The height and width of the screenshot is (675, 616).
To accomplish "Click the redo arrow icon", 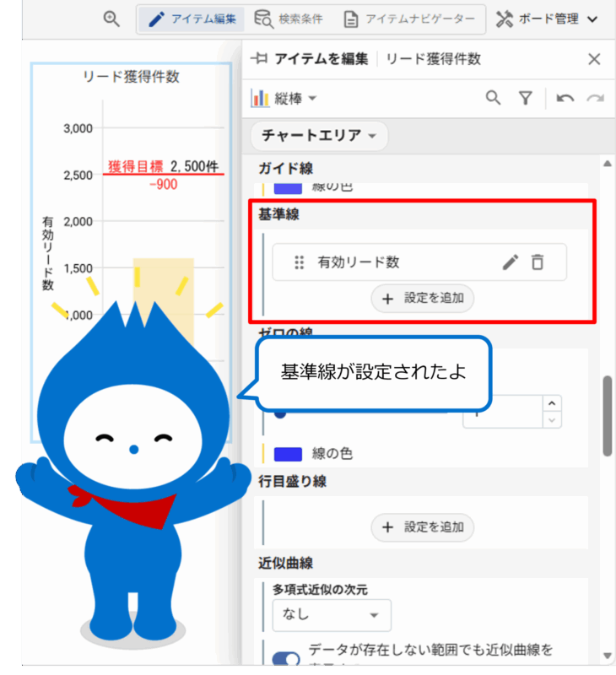I will click(x=596, y=99).
